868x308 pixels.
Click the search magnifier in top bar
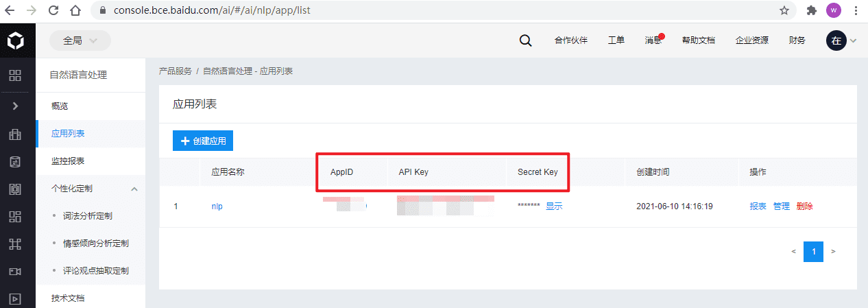(525, 40)
